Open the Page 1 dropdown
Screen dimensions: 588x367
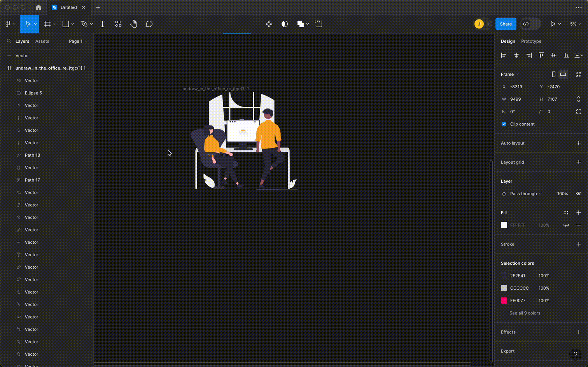coord(78,41)
